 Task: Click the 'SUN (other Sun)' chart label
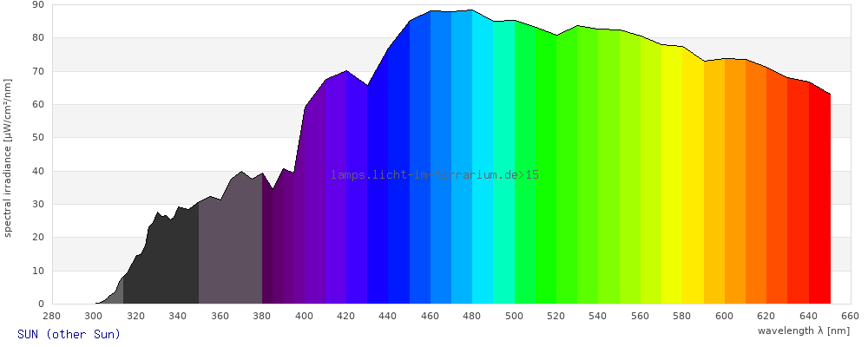[69, 334]
